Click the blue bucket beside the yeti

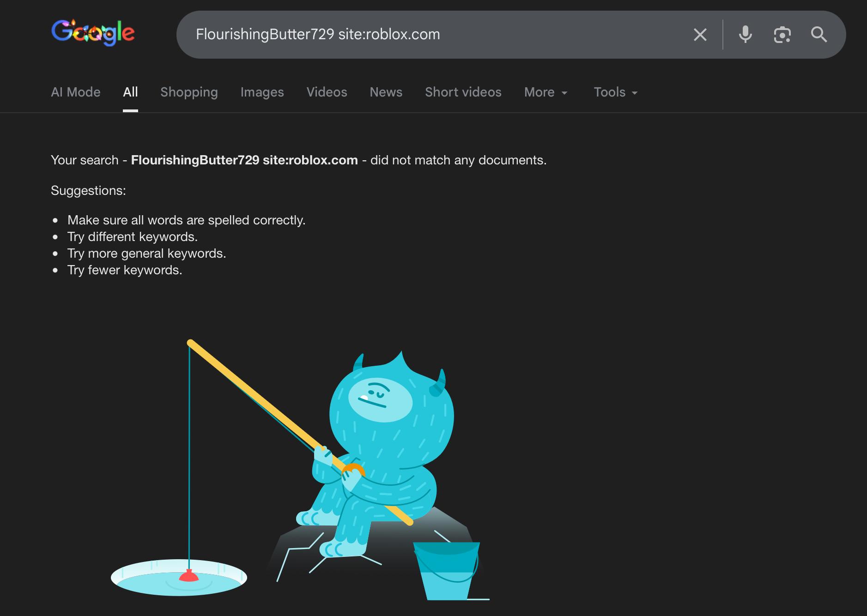[x=446, y=571]
